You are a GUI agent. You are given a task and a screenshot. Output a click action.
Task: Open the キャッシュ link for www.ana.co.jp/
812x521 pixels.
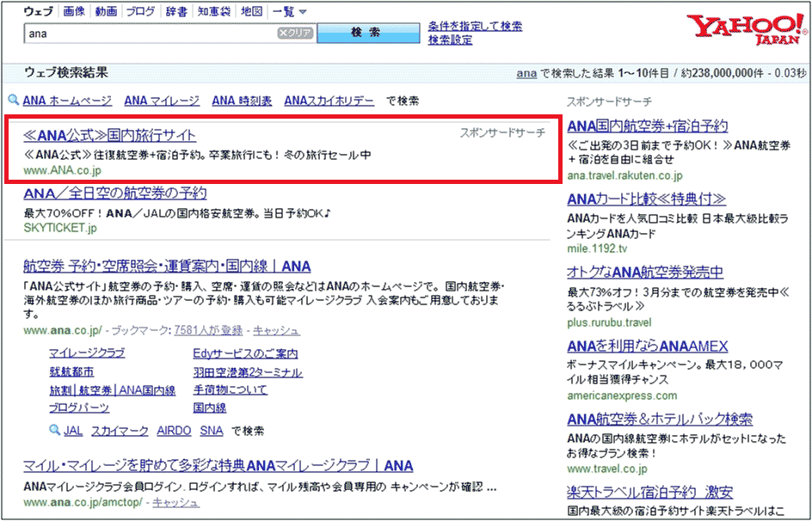click(x=276, y=330)
